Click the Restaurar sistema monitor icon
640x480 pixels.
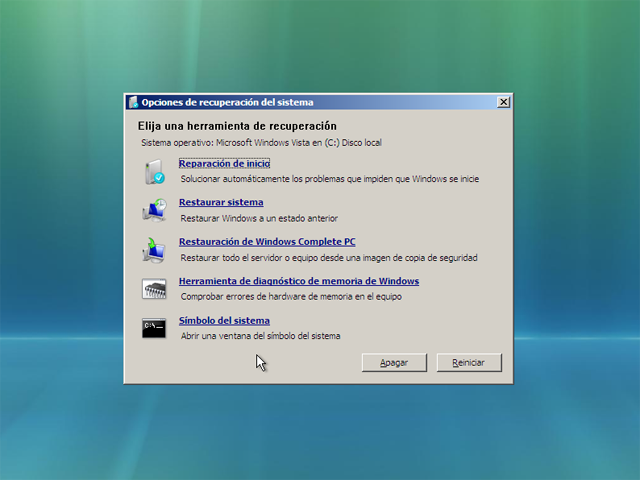(155, 210)
